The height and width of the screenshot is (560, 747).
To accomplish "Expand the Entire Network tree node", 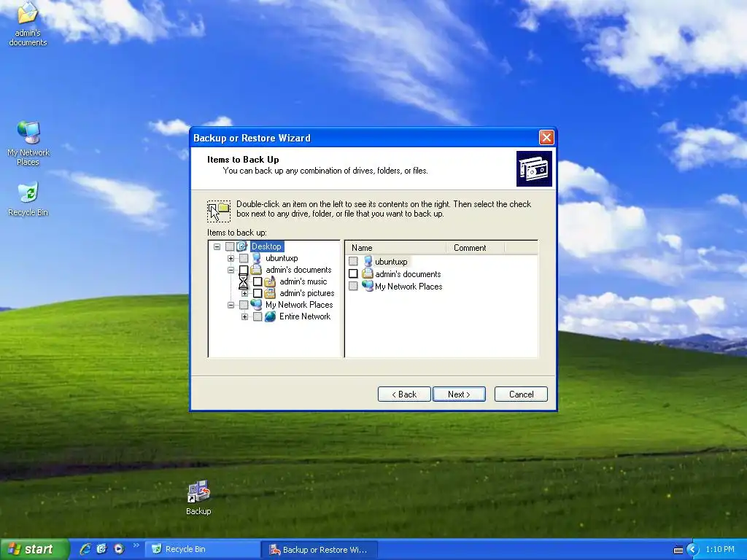I will pos(245,316).
